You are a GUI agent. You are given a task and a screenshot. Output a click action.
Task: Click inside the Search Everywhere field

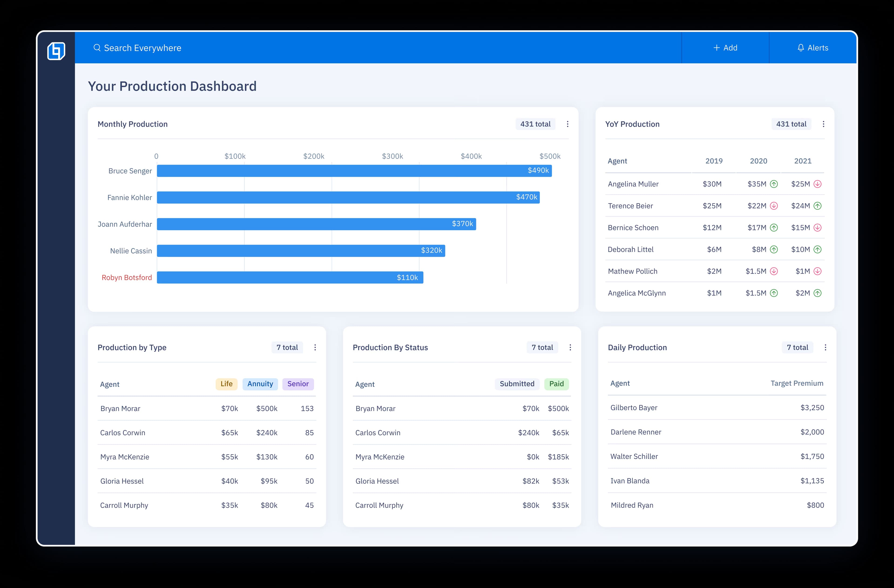(143, 48)
